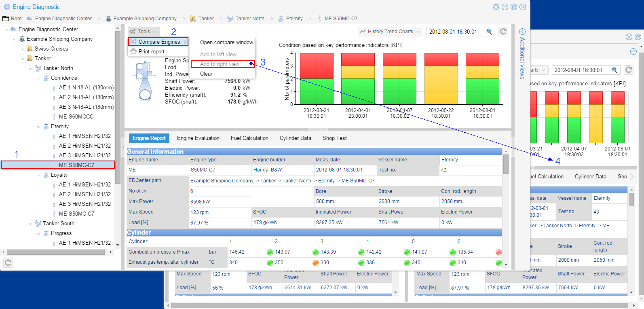Screen dimensions: 644x309
Task: Switch to the Engine Evaluation tab
Action: click(x=198, y=138)
